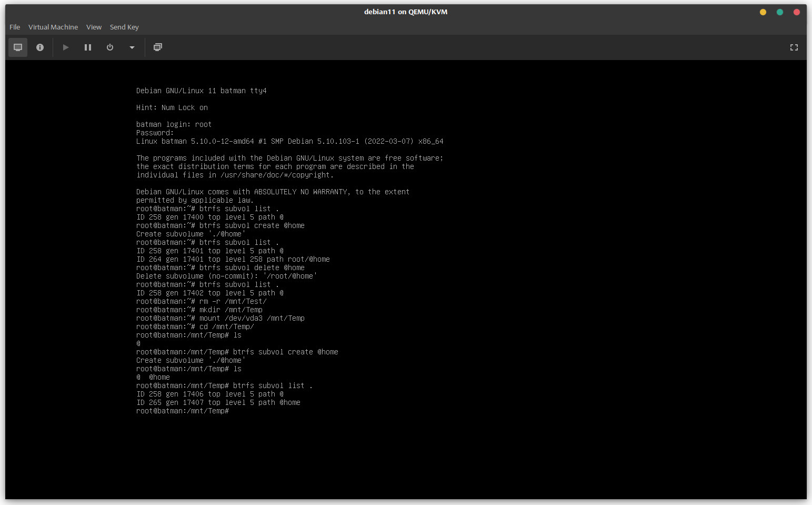This screenshot has height=505, width=812.
Task: Expand the shutdown options dropdown arrow
Action: click(x=132, y=47)
